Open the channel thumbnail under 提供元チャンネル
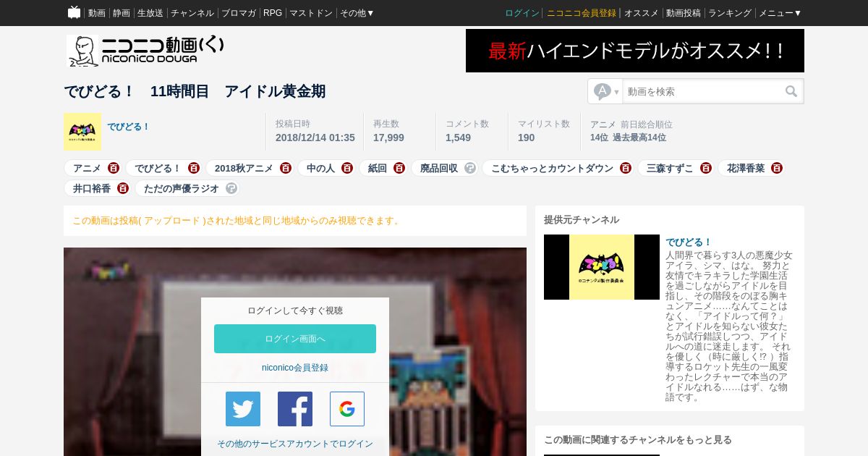This screenshot has height=456, width=868. pos(602,267)
